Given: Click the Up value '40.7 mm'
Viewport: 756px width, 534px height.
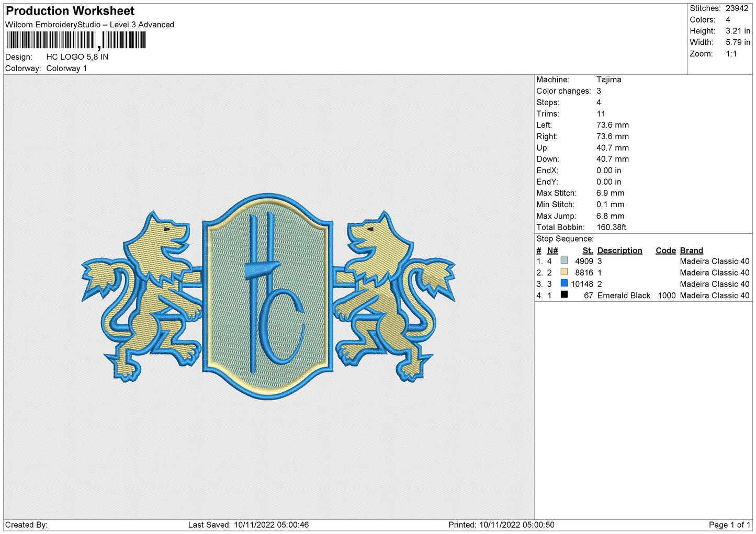Looking at the screenshot, I should point(613,148).
